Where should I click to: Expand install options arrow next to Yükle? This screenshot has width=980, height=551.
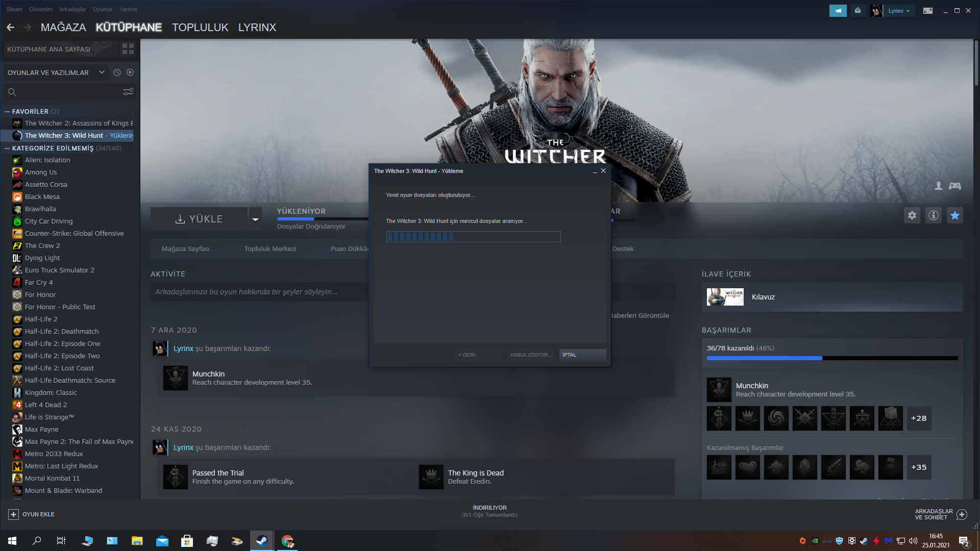pyautogui.click(x=255, y=219)
